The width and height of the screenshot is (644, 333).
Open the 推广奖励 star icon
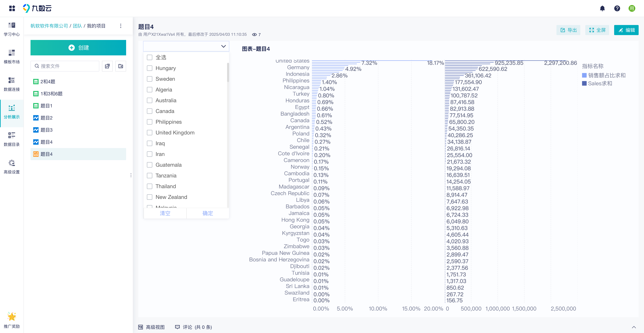coord(12,320)
